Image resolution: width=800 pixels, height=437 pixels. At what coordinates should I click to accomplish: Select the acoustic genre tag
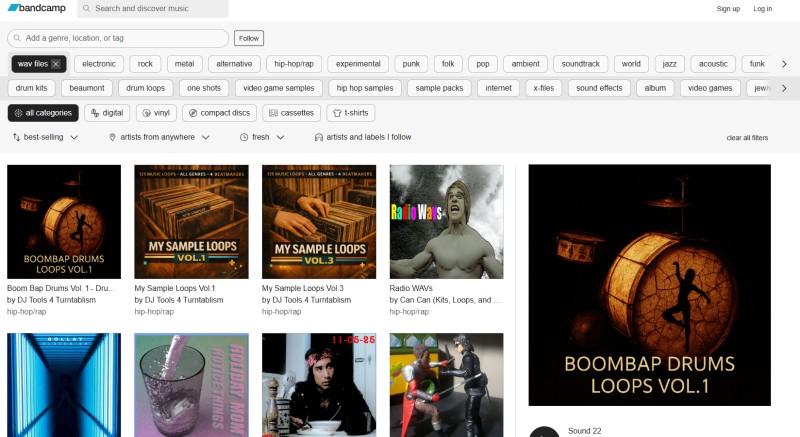(713, 64)
